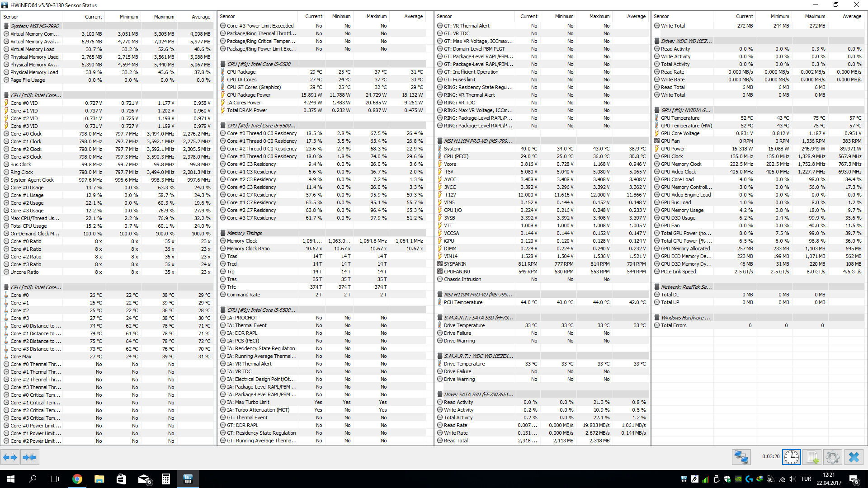The height and width of the screenshot is (488, 868).
Task: Open File Explorer from the taskbar
Action: 99,479
